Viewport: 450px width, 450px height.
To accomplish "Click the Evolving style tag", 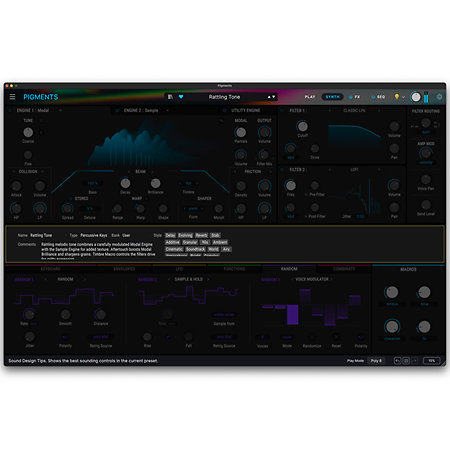I will [x=185, y=235].
